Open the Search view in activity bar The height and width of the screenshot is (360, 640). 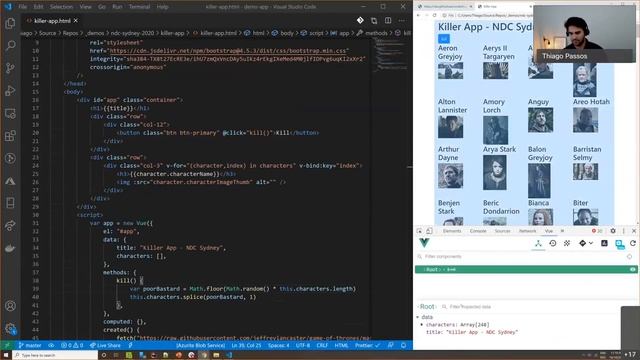(x=10, y=45)
